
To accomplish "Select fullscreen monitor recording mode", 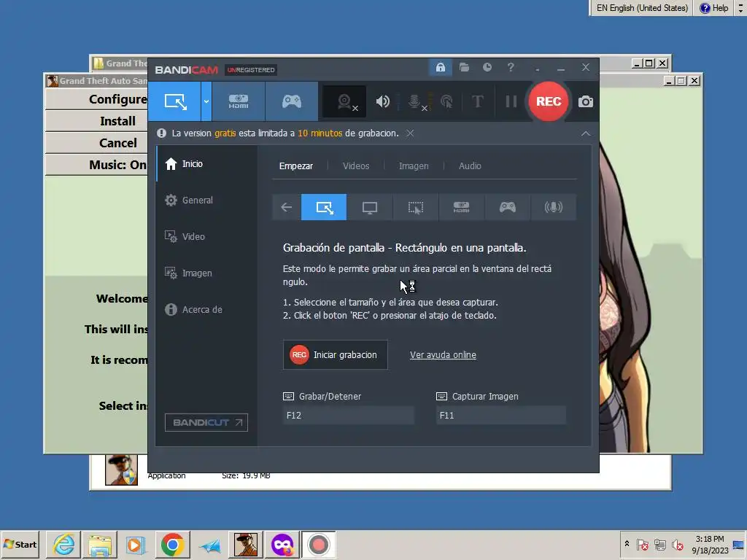I will tap(370, 207).
